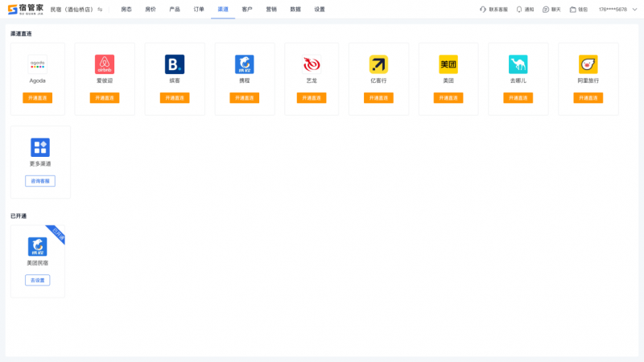Viewport: 644px width, 362px height.
Task: Click the 联系客服 text link
Action: click(498, 10)
